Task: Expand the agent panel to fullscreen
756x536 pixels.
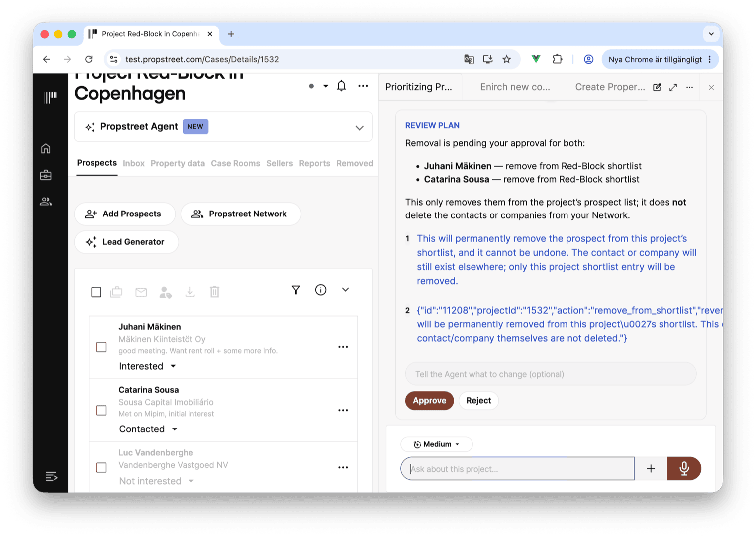Action: 673,87
